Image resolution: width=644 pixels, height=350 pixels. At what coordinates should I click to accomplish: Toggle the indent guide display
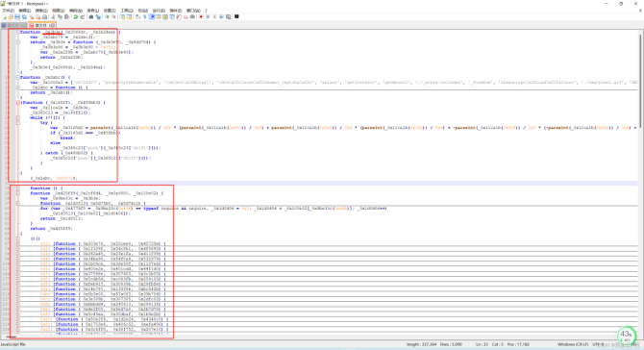point(152,17)
